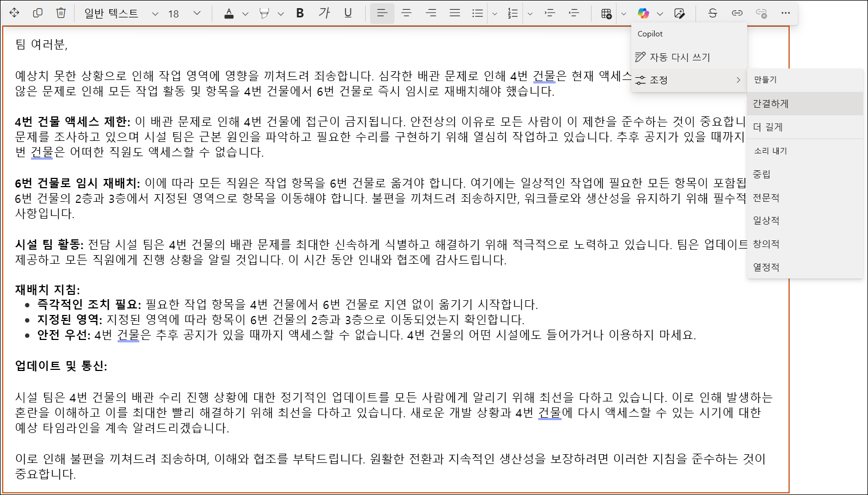
Task: Expand bullet list style options
Action: [495, 14]
